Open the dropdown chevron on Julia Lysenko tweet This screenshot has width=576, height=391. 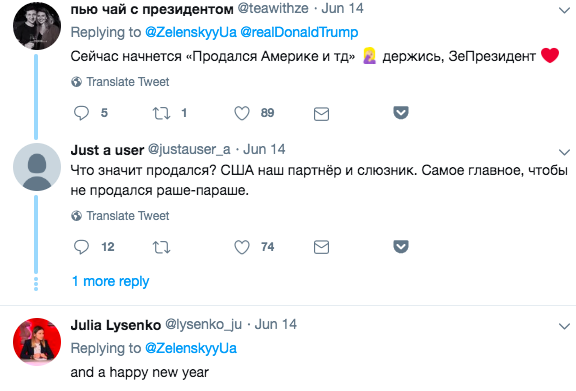(x=564, y=326)
